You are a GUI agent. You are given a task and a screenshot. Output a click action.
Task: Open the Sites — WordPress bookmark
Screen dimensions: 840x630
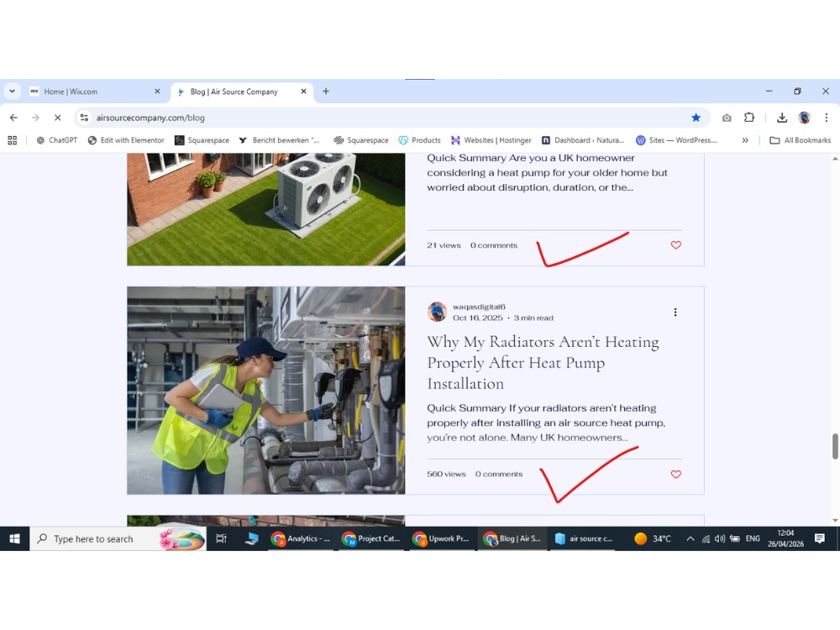tap(677, 139)
